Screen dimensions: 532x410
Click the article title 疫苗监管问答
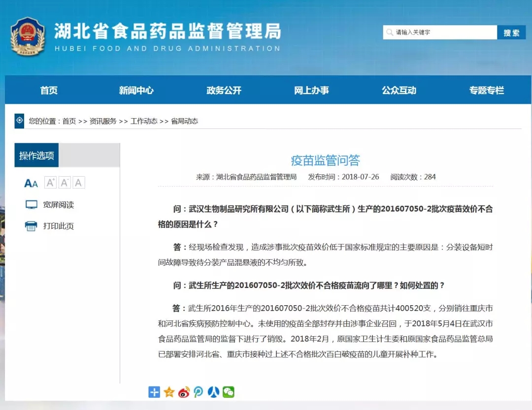click(326, 160)
